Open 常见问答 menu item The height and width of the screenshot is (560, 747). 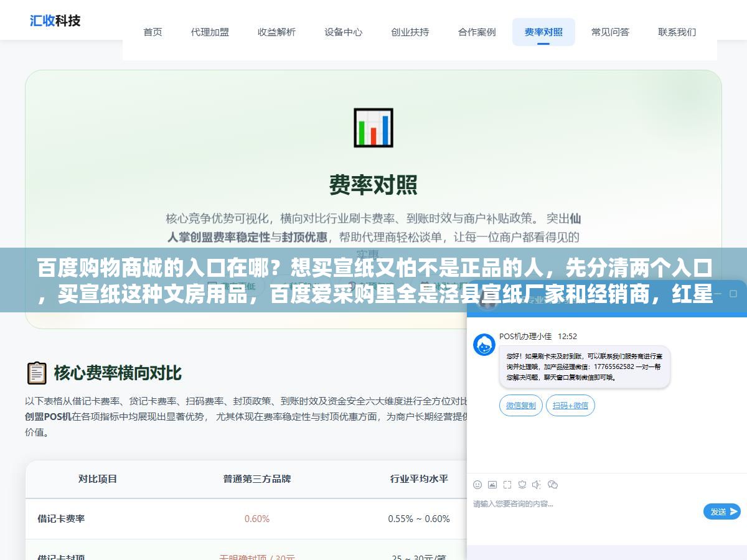(x=610, y=32)
